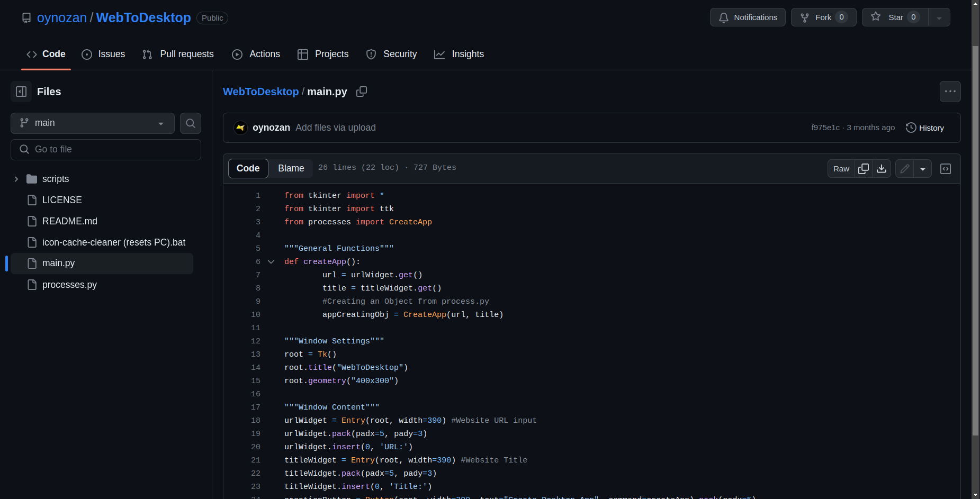
Task: Switch to Blame view
Action: [x=291, y=168]
